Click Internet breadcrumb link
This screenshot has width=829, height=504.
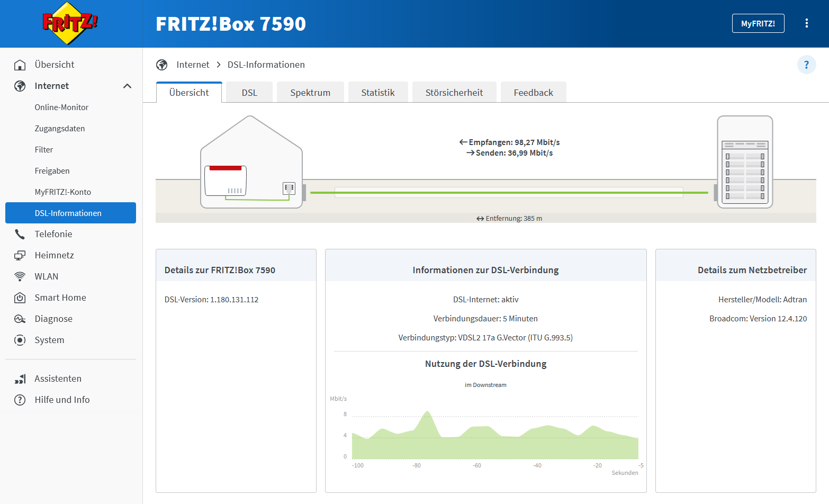coord(193,65)
